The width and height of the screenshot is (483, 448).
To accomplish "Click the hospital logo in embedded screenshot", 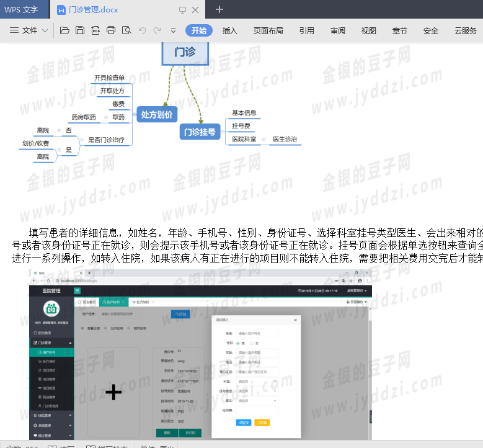I will click(51, 308).
